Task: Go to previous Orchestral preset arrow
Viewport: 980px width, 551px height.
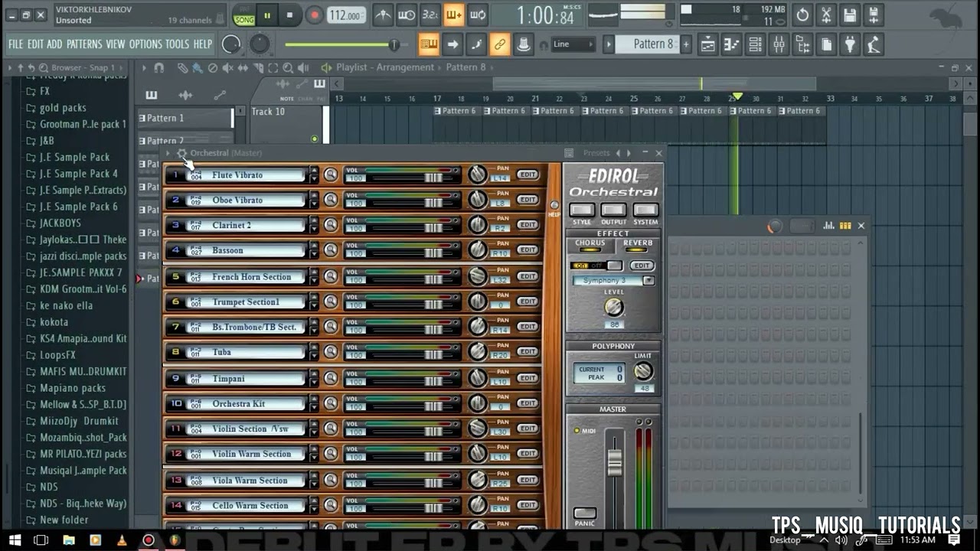Action: point(619,153)
